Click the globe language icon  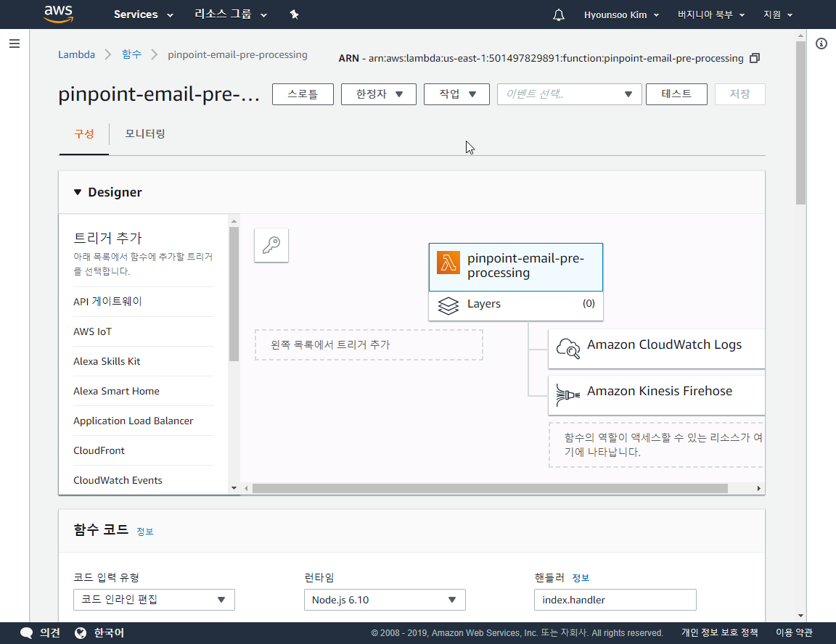coord(81,633)
